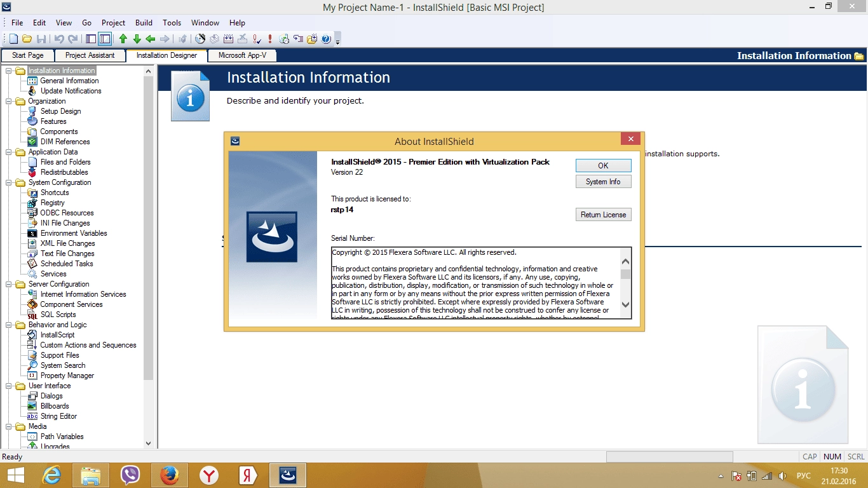Open the Components view

click(59, 132)
